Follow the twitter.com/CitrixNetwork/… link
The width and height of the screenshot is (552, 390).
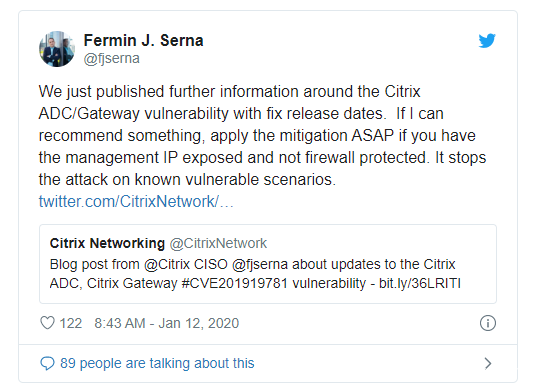click(136, 202)
